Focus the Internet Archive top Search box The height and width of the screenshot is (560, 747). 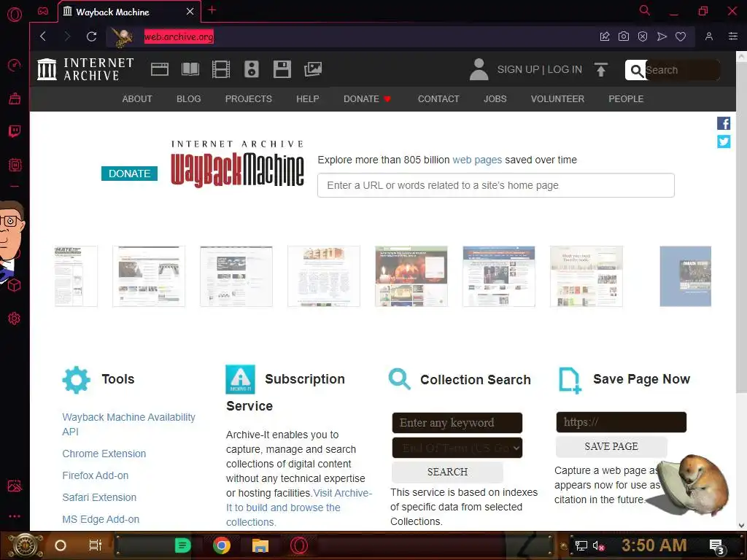[x=682, y=70]
